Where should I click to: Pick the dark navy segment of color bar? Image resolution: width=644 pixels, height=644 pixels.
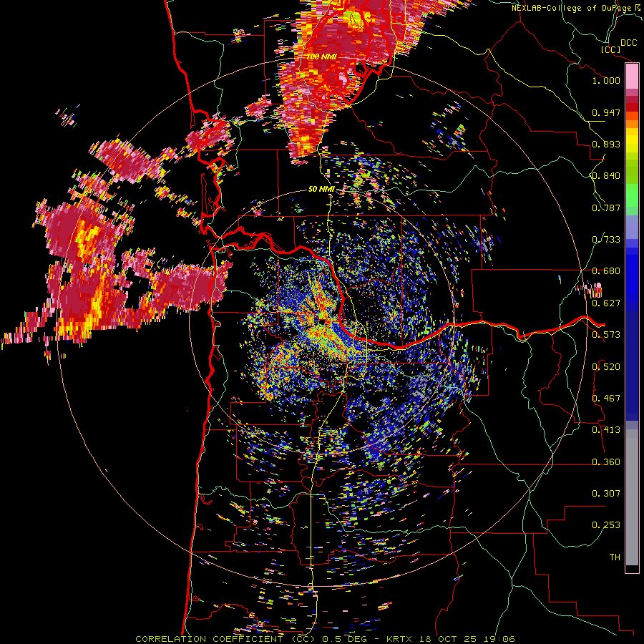click(632, 364)
